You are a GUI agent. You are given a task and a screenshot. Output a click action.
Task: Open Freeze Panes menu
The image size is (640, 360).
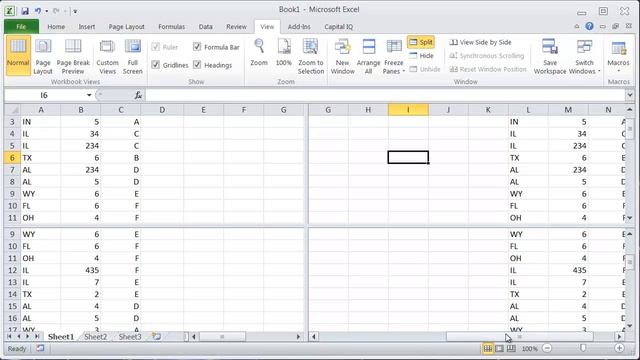394,56
